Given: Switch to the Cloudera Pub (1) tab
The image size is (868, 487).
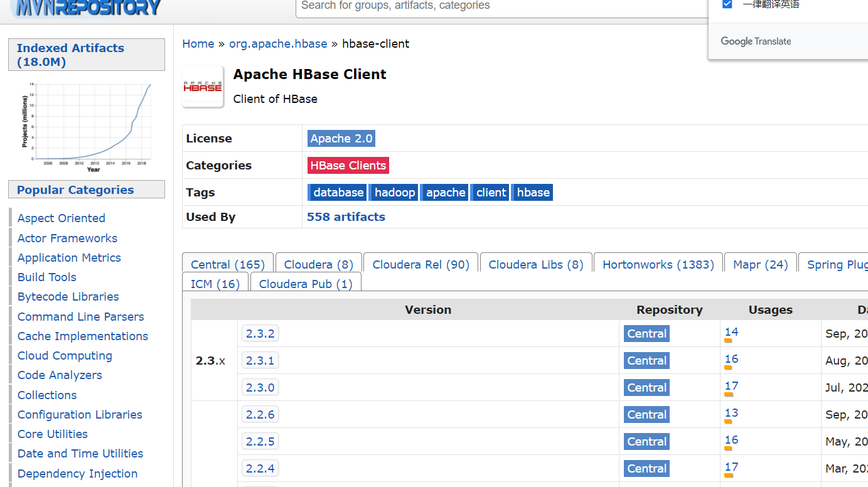Looking at the screenshot, I should [306, 284].
